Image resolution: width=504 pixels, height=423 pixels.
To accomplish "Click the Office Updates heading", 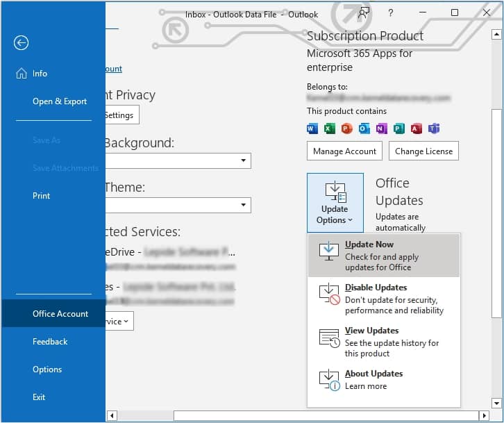I will click(x=399, y=192).
